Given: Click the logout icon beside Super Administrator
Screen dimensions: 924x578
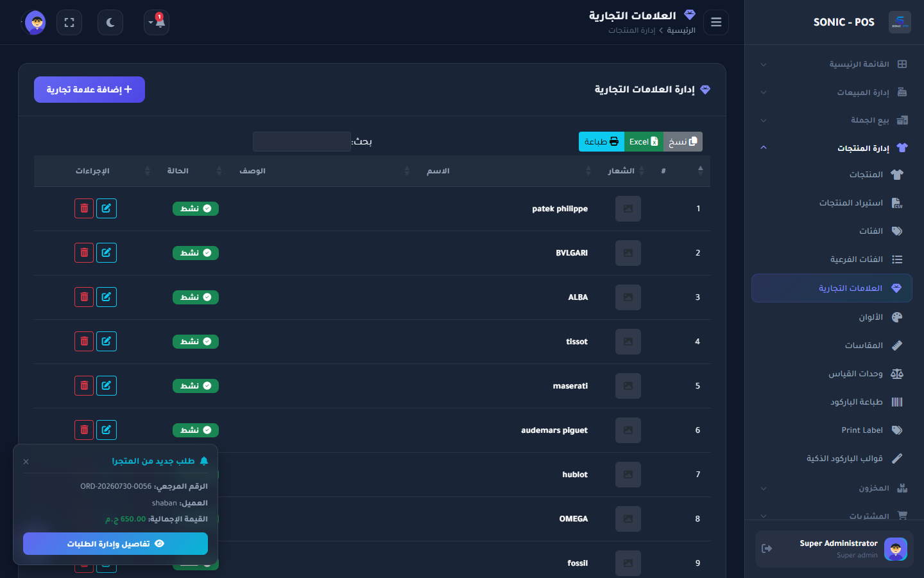Looking at the screenshot, I should [x=767, y=548].
